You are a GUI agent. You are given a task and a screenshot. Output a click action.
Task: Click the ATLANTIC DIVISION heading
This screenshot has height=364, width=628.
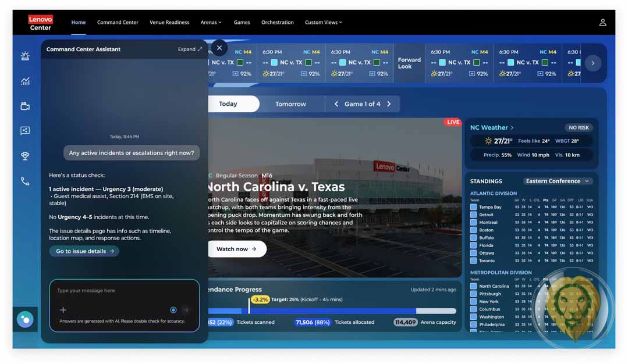(x=493, y=193)
